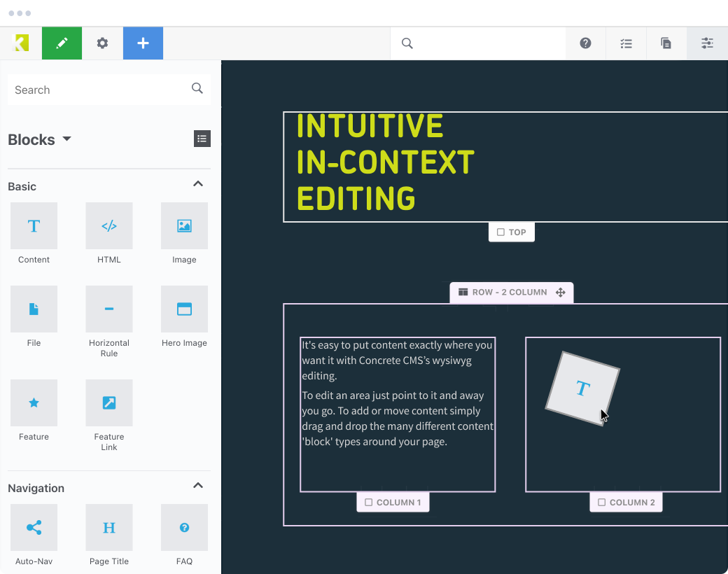Click the Column 1 area label

(x=393, y=503)
